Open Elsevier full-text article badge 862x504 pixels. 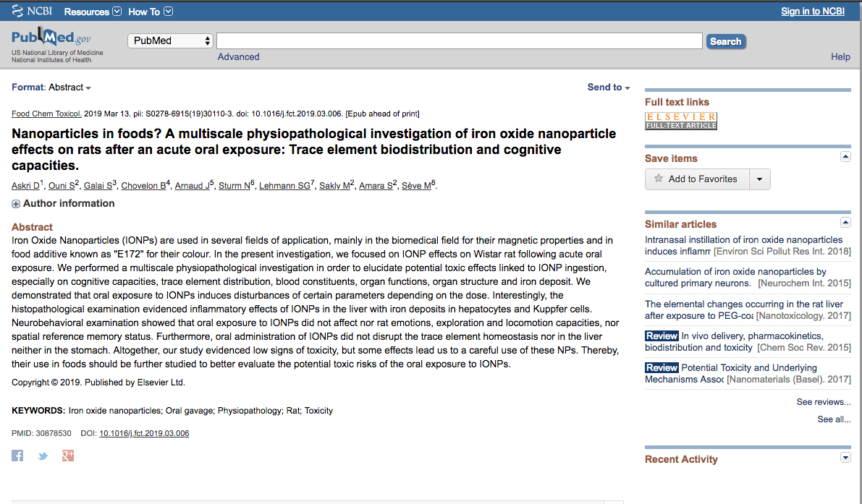[681, 121]
